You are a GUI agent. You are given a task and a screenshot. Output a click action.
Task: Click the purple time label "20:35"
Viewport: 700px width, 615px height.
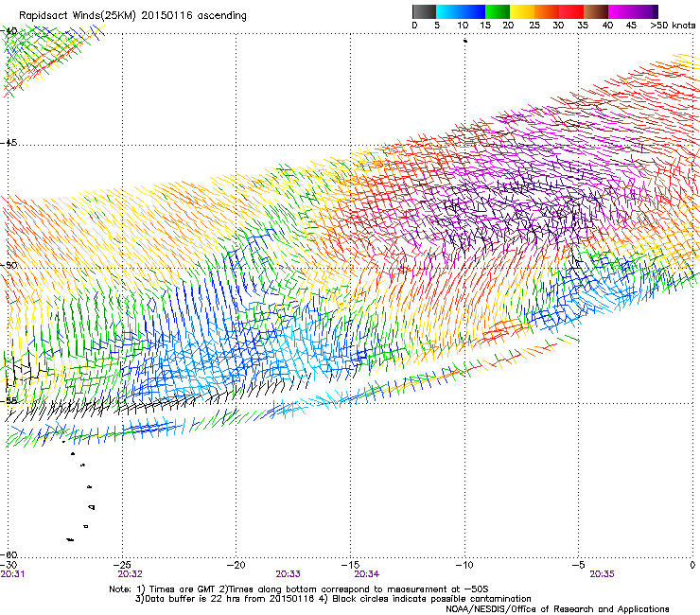click(x=602, y=574)
